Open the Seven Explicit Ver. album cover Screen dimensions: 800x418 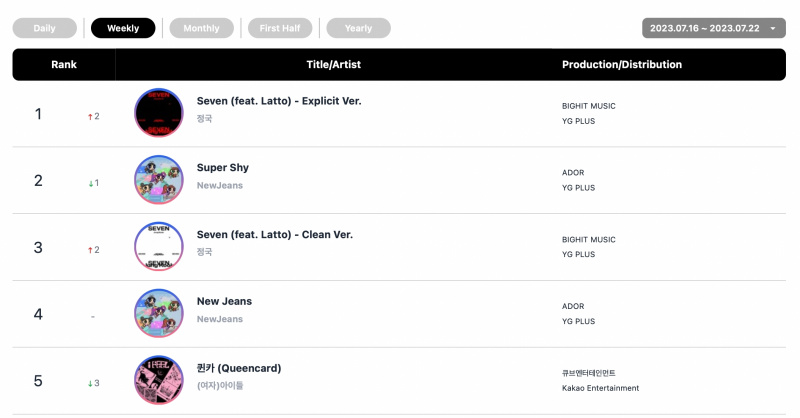pos(159,113)
